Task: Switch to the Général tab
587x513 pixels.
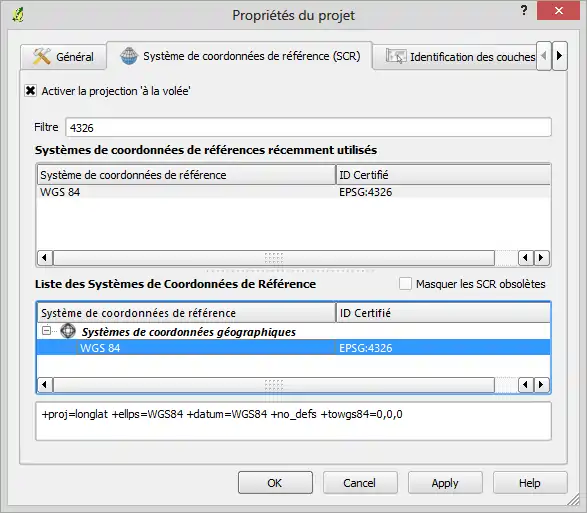Action: [63, 57]
